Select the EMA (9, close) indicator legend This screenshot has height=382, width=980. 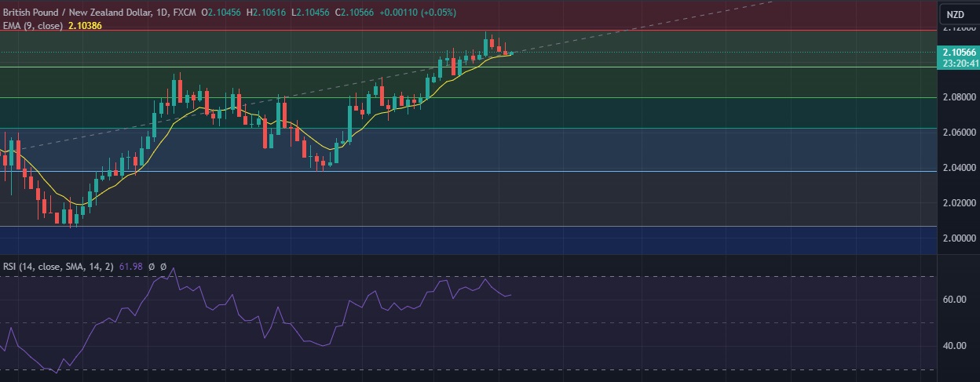[34, 26]
